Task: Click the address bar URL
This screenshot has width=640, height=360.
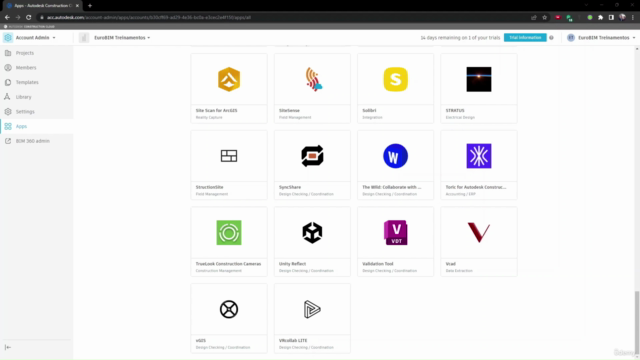Action: coord(149,18)
